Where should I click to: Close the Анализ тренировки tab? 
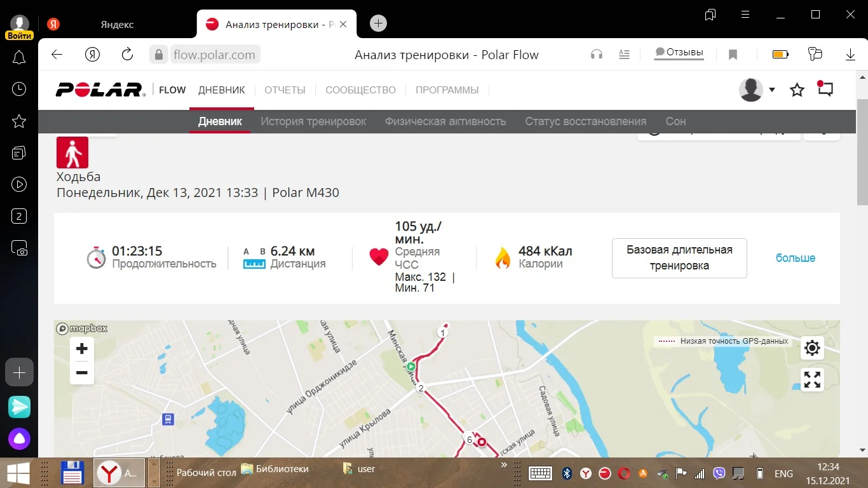click(344, 24)
